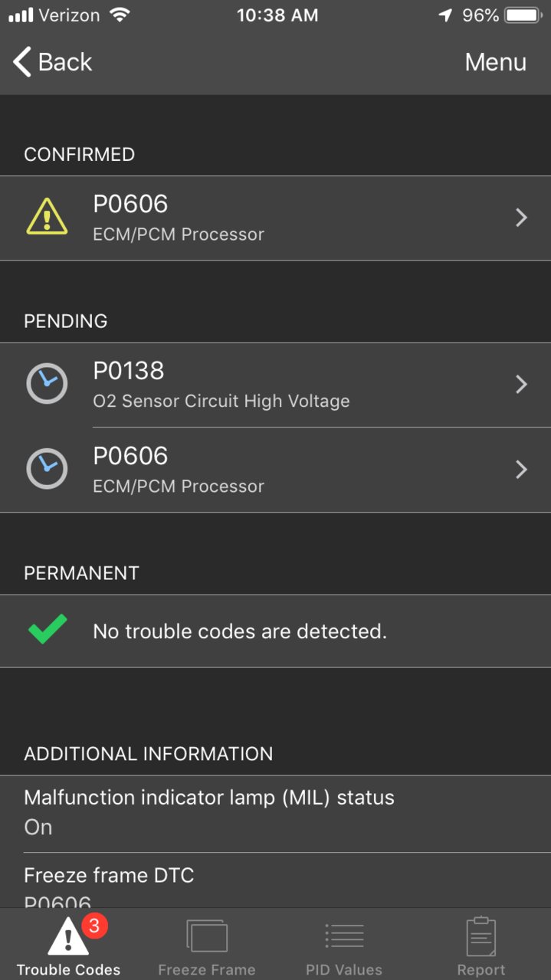Viewport: 551px width, 980px height.
Task: Select the Freeze frame DTC row
Action: coord(275,880)
